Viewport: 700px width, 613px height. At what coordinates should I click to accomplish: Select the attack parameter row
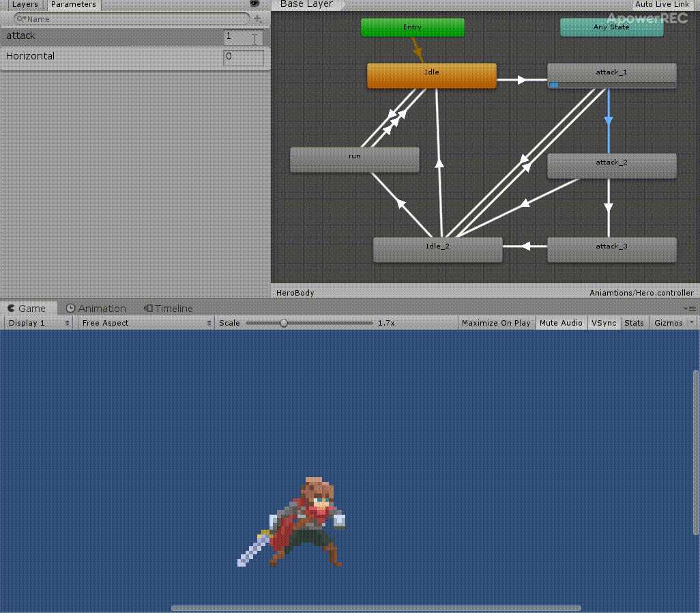135,36
